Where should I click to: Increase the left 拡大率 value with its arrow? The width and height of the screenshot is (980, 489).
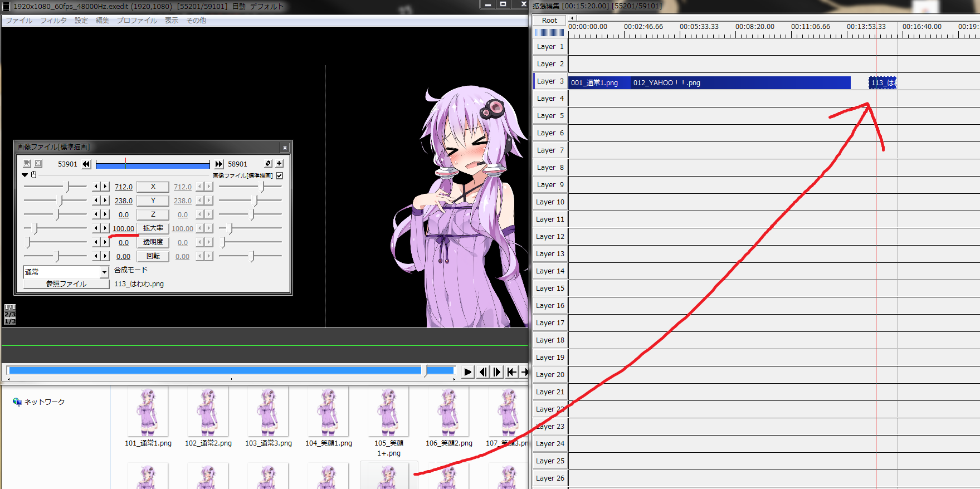(x=105, y=228)
